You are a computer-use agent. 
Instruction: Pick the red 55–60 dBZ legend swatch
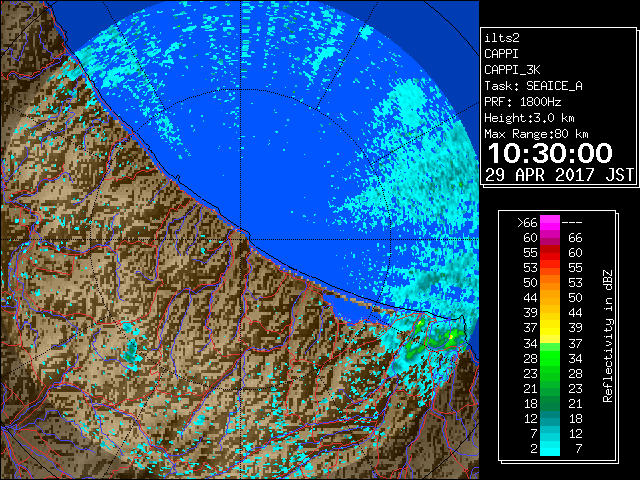[550, 253]
